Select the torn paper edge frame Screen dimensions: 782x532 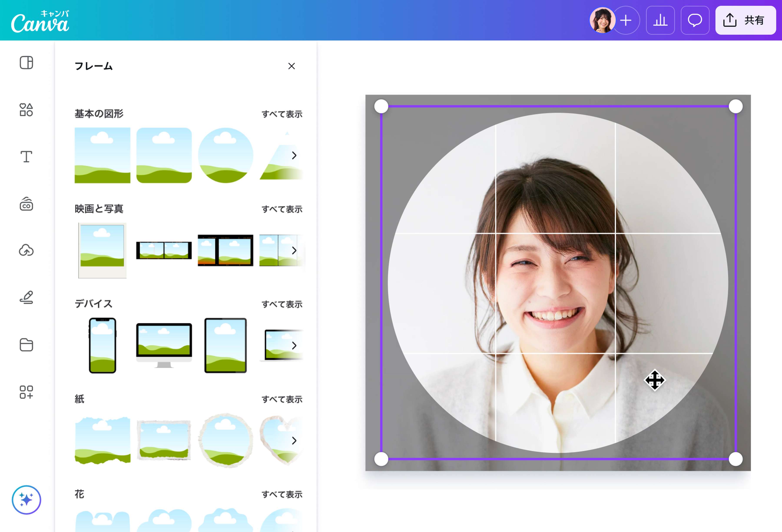[x=102, y=441]
